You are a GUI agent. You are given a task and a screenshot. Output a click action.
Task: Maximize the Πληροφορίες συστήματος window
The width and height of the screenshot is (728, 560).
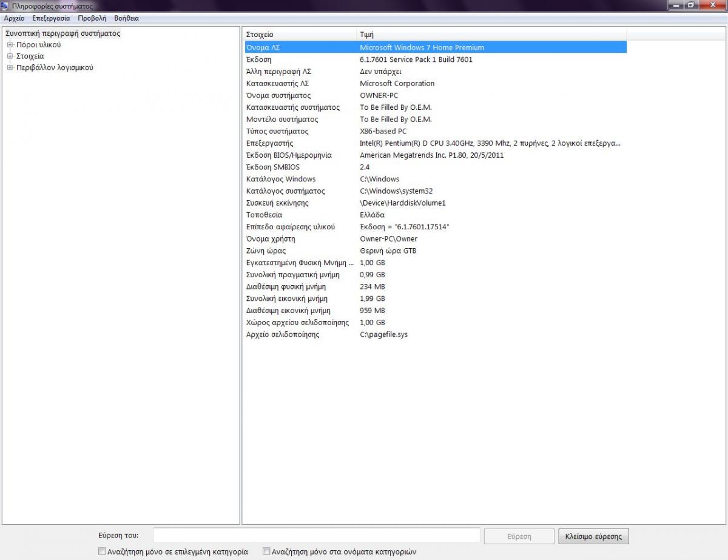pyautogui.click(x=692, y=5)
